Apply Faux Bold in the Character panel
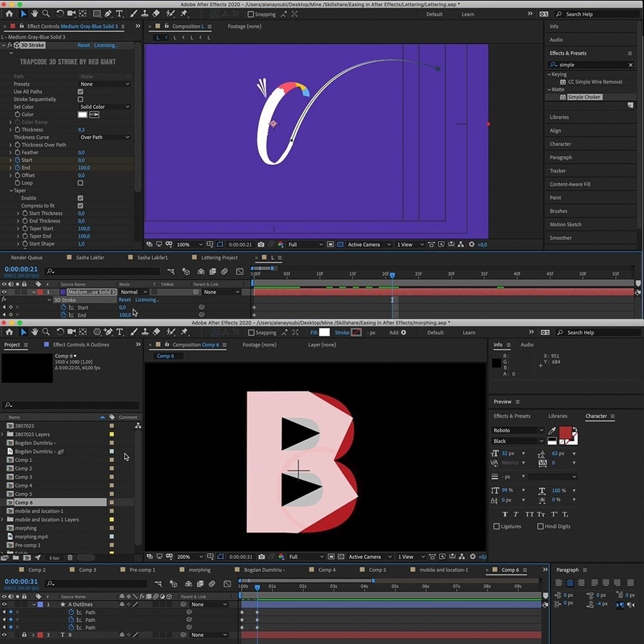644x644 pixels. point(505,514)
